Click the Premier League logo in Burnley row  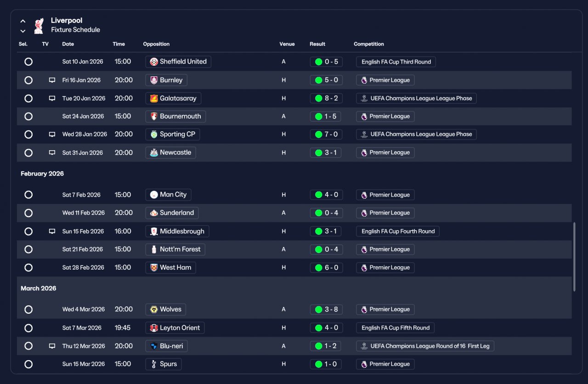pyautogui.click(x=364, y=80)
